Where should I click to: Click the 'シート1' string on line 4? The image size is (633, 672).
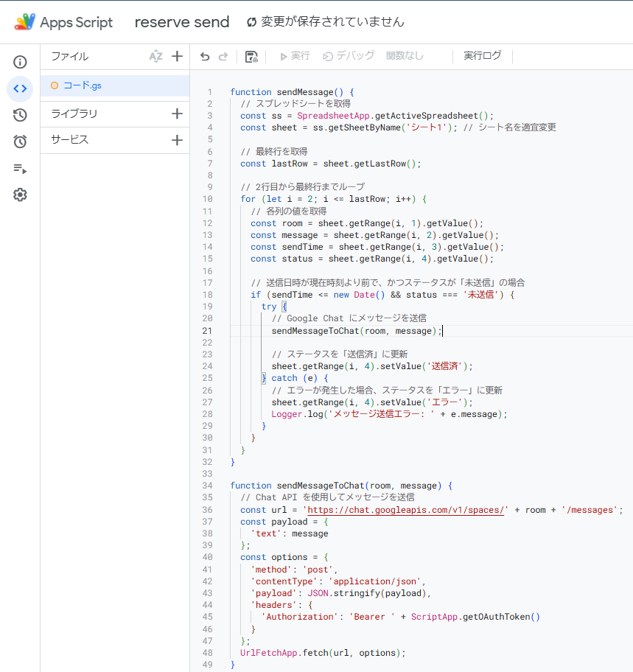(426, 127)
